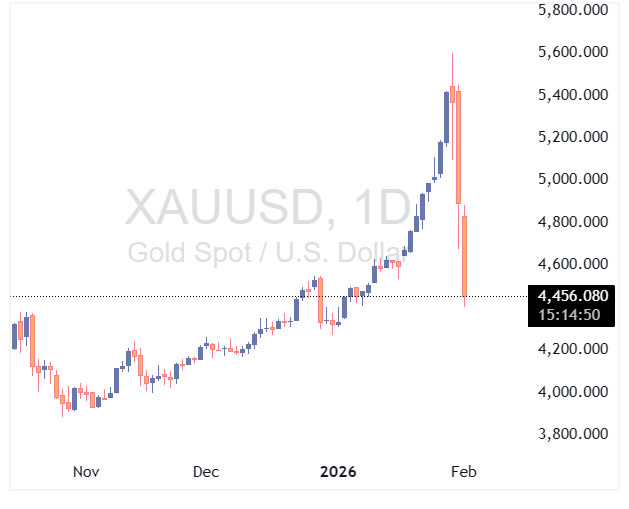
Task: Select the Nov label on time axis
Action: [x=86, y=471]
